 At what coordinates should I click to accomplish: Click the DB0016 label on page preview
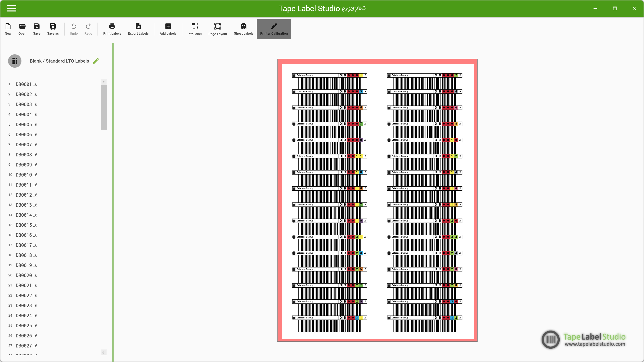[424, 195]
